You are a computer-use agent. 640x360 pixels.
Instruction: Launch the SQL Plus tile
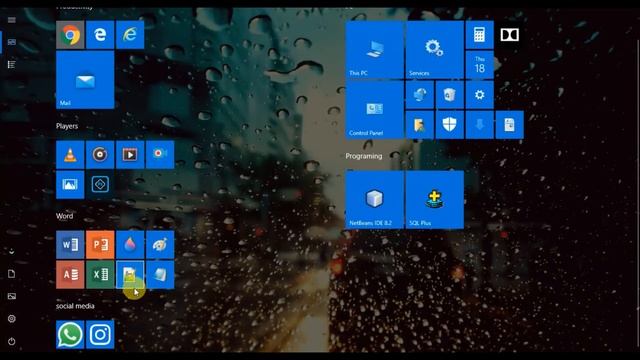click(x=434, y=200)
